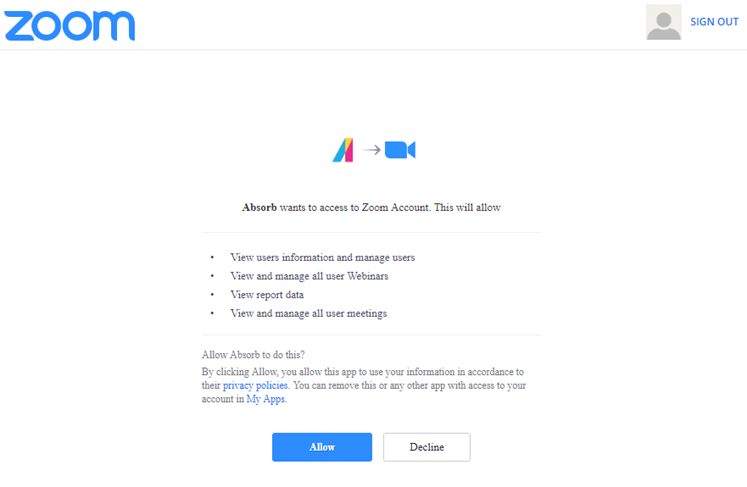The image size is (747, 487).
Task: Click the bold "Absorb" app name
Action: (259, 208)
